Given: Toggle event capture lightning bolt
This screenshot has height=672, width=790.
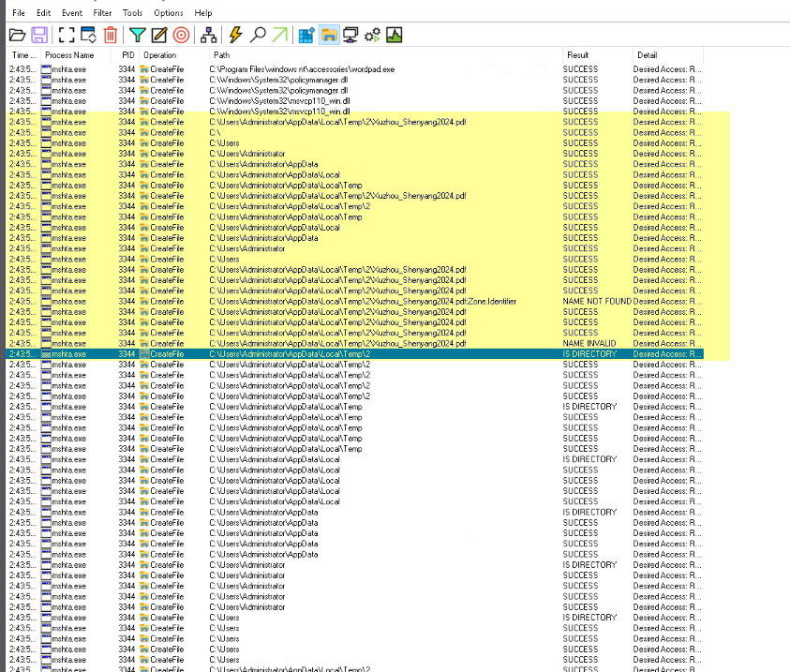Looking at the screenshot, I should pyautogui.click(x=234, y=35).
